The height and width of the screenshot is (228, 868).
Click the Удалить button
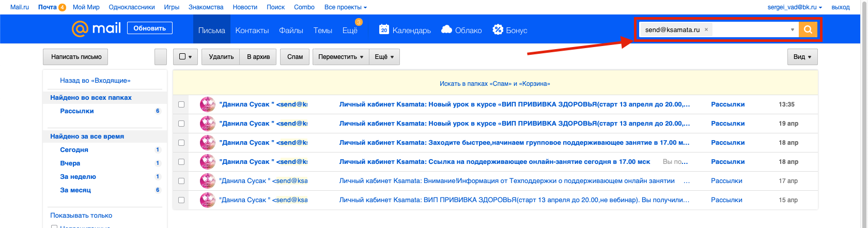[x=221, y=57]
